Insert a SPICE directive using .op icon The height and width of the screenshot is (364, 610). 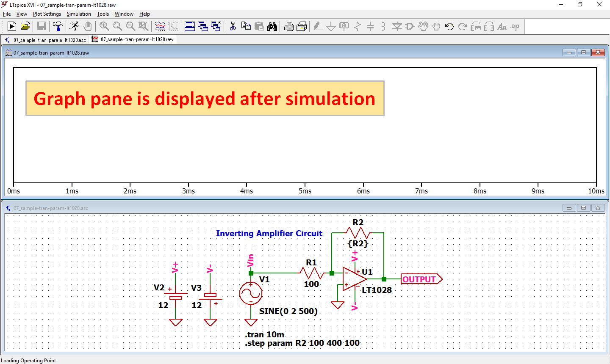pyautogui.click(x=514, y=26)
